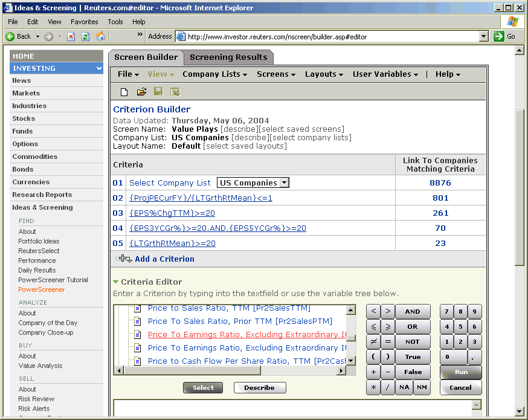This screenshot has width=528, height=420.
Task: Click the AND operator button
Action: [x=413, y=312]
